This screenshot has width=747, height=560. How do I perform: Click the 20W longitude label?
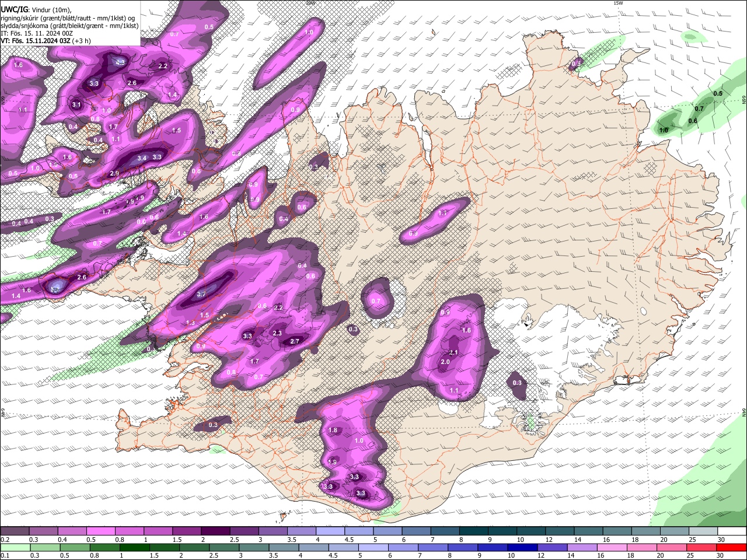[310, 3]
